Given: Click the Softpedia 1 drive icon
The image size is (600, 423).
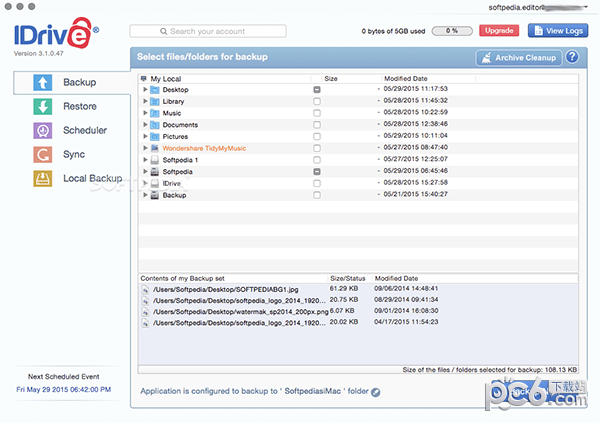Looking at the screenshot, I should pos(155,160).
